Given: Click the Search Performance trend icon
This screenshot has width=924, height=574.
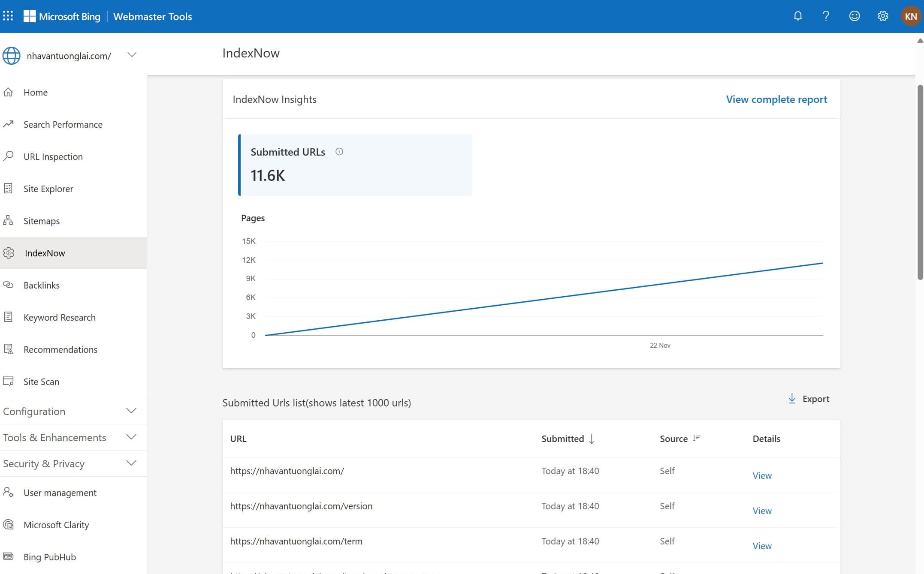Looking at the screenshot, I should click(x=8, y=124).
